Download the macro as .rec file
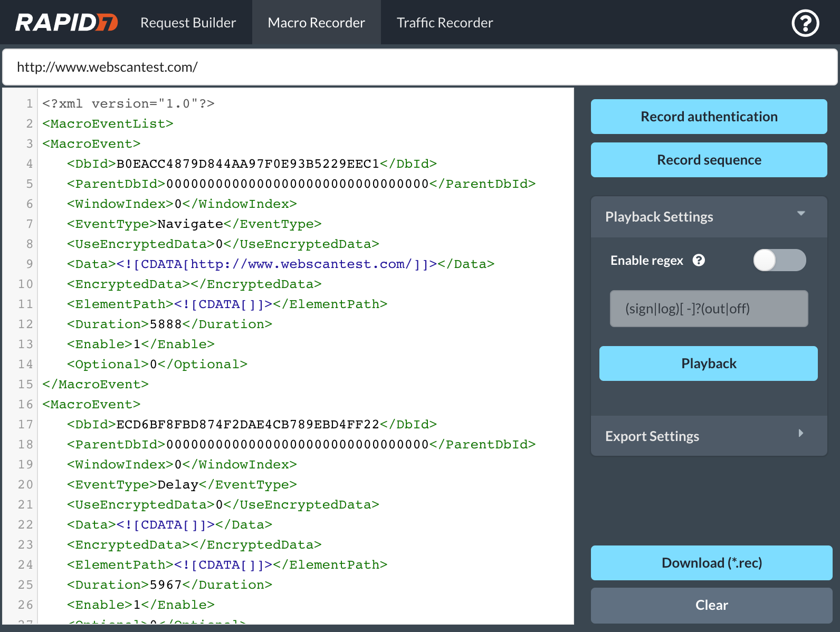 711,563
